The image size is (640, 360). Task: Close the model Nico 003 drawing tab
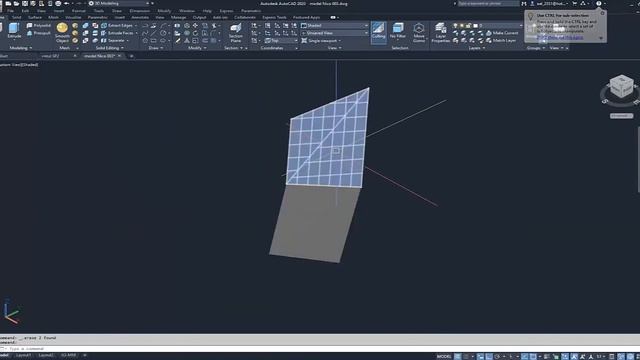click(x=119, y=56)
